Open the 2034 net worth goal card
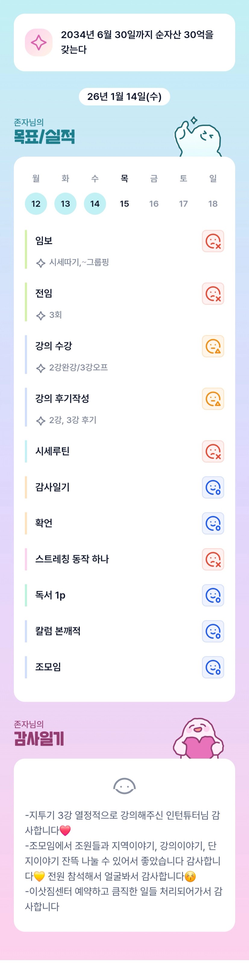 (x=124, y=42)
